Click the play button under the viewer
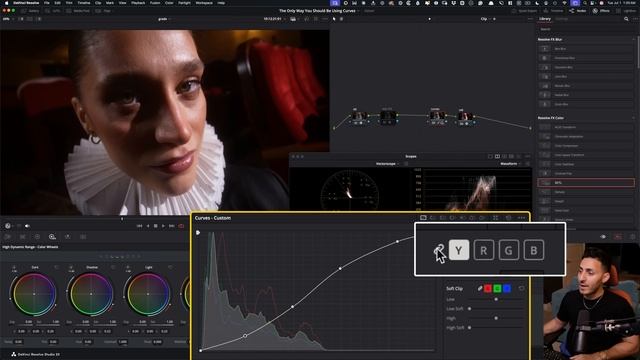Screen dimensions: 640x360 (163, 226)
